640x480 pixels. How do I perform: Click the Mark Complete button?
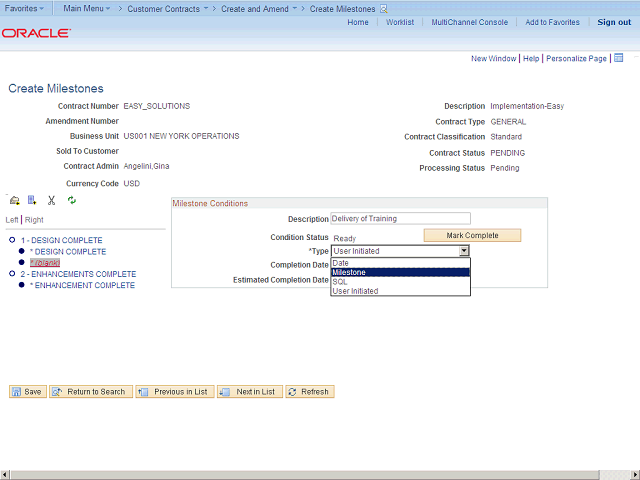tap(472, 235)
